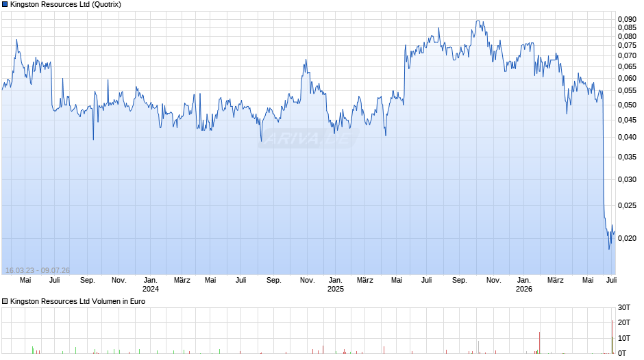The width and height of the screenshot is (644, 360).
Task: Click the 0T volume axis label
Action: pos(622,353)
